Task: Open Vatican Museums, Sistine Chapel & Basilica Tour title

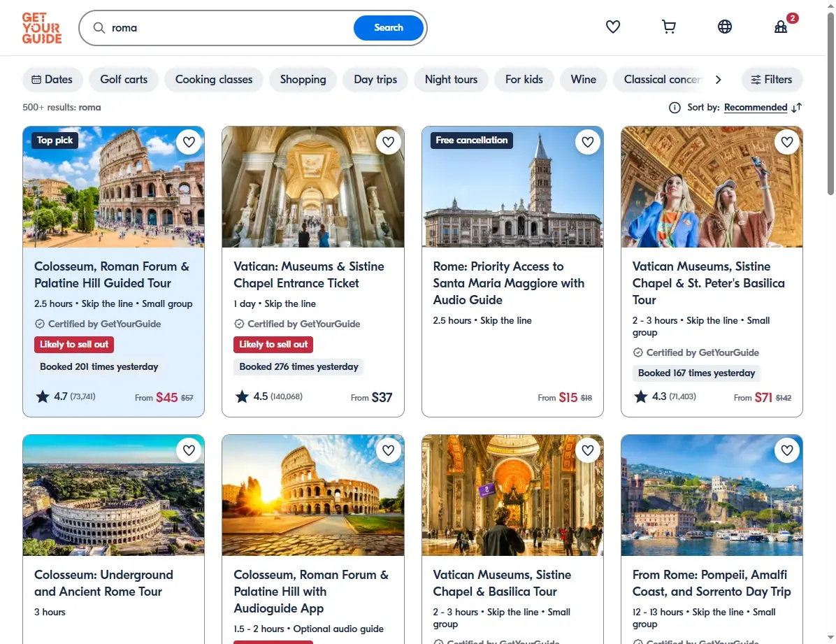Action: click(x=502, y=583)
